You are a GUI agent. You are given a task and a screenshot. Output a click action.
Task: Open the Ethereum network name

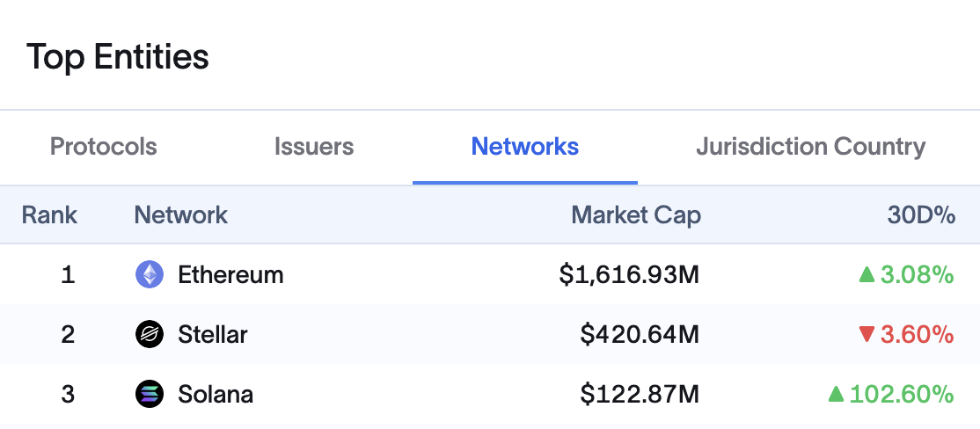[x=230, y=275]
